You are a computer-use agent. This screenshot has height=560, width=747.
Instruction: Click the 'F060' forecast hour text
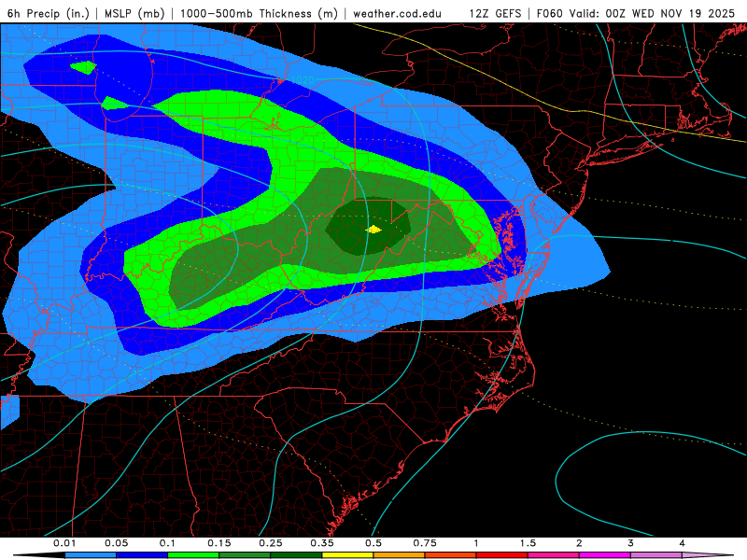pyautogui.click(x=549, y=13)
